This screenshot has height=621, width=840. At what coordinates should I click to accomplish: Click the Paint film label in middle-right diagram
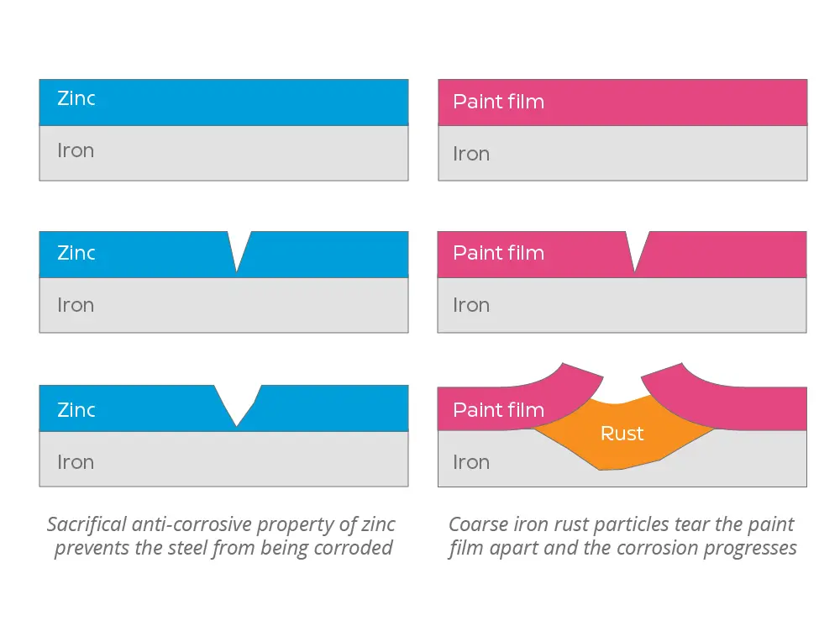(498, 252)
